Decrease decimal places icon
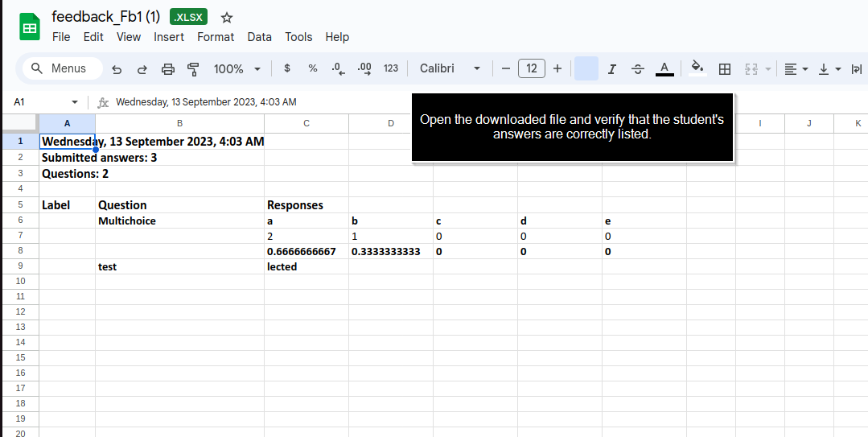Viewport: 868px width, 437px height. pyautogui.click(x=338, y=68)
